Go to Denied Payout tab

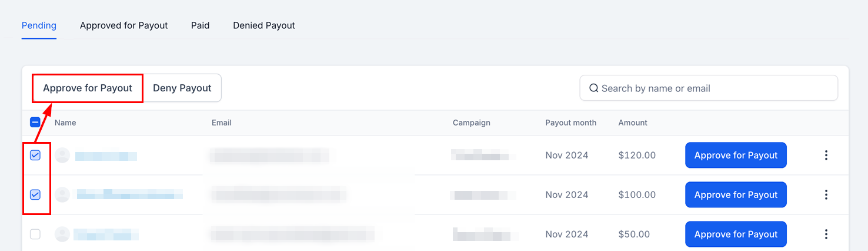(x=264, y=26)
